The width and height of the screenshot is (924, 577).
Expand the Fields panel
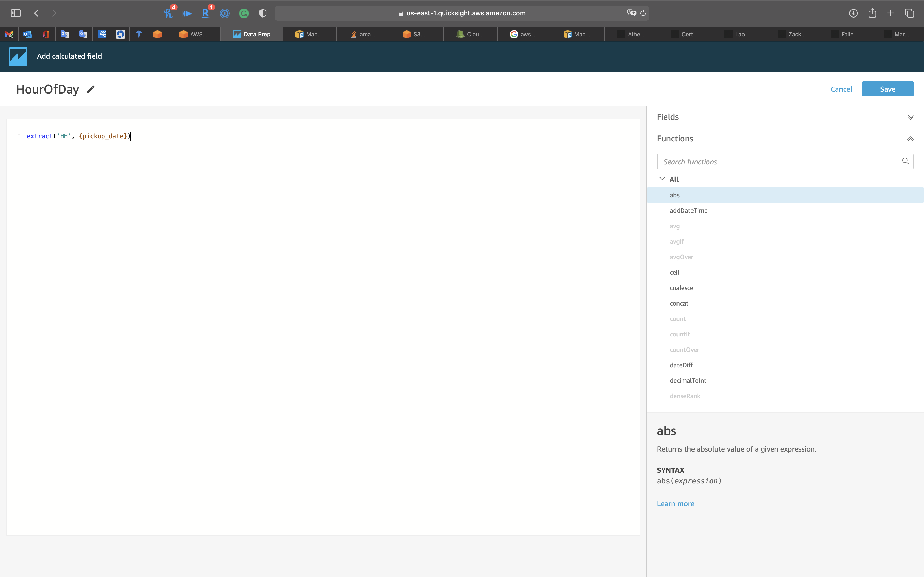click(x=910, y=117)
